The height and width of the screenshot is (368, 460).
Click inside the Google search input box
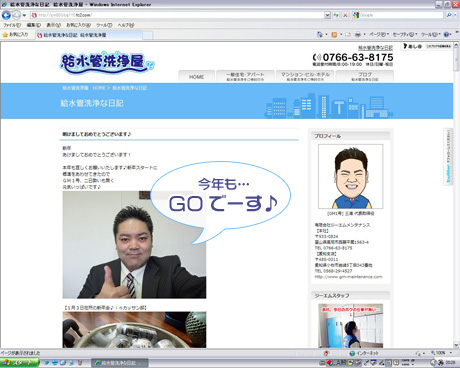click(x=402, y=15)
